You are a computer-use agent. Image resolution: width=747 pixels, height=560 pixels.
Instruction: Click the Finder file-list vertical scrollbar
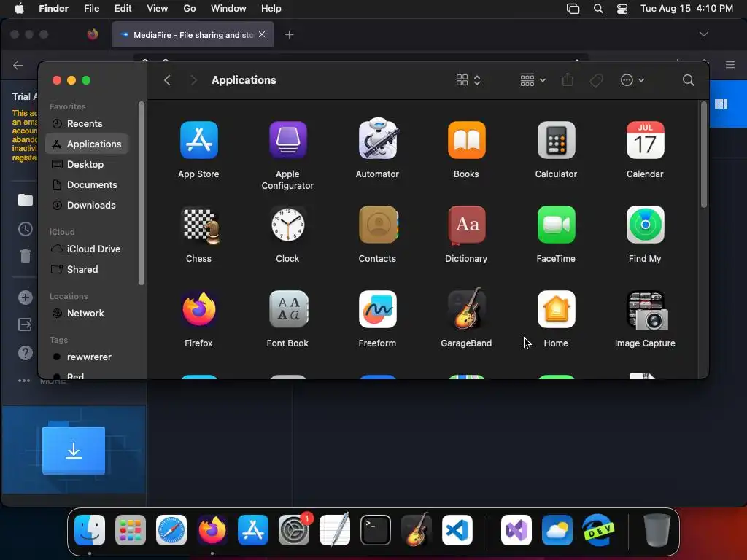coord(704,155)
